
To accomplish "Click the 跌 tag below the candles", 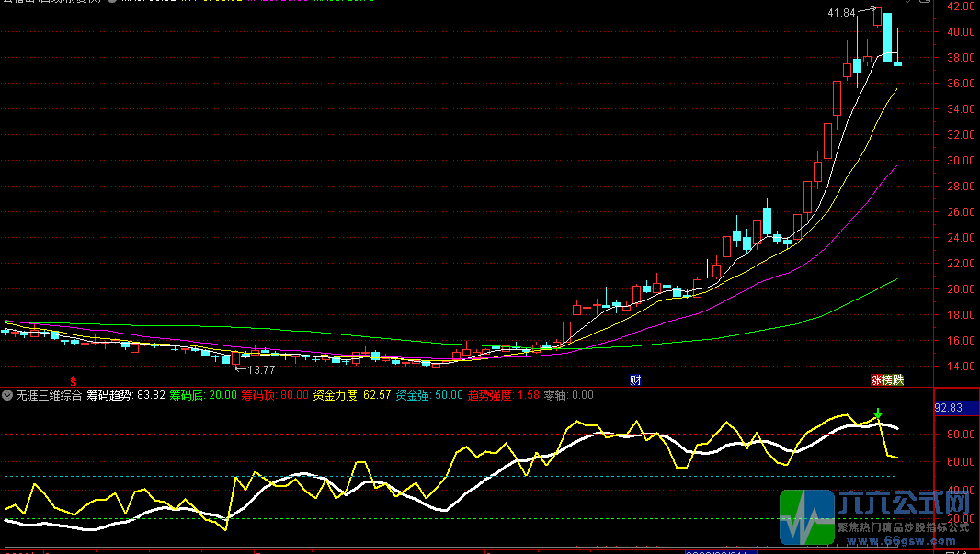I will (898, 379).
